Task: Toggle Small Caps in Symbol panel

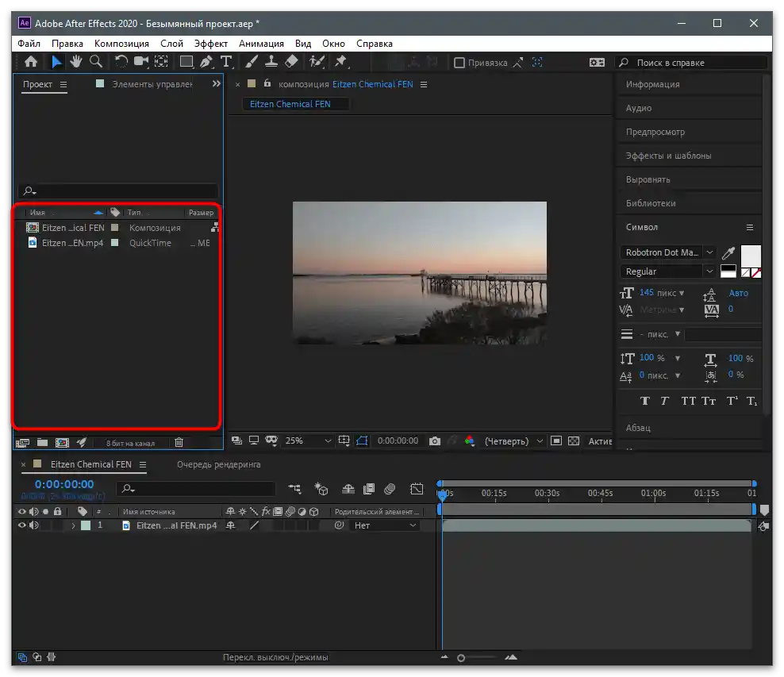Action: pyautogui.click(x=709, y=401)
